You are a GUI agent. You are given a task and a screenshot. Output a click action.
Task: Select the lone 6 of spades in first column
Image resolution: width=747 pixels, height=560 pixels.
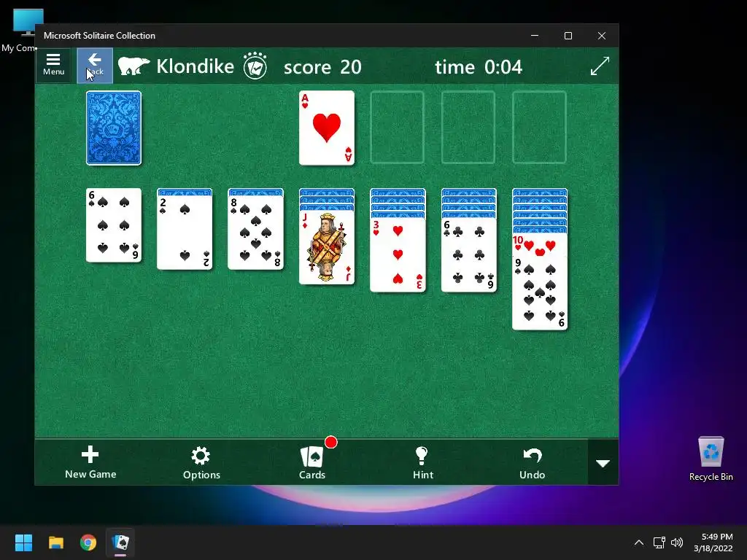114,225
